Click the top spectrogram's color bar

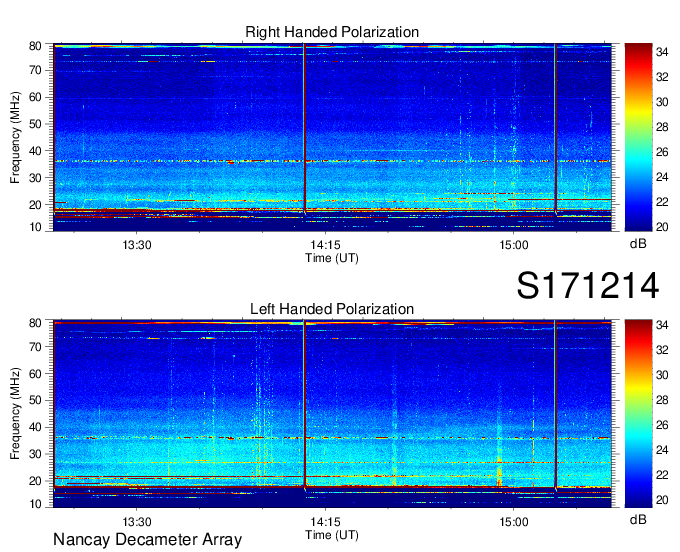coord(638,137)
